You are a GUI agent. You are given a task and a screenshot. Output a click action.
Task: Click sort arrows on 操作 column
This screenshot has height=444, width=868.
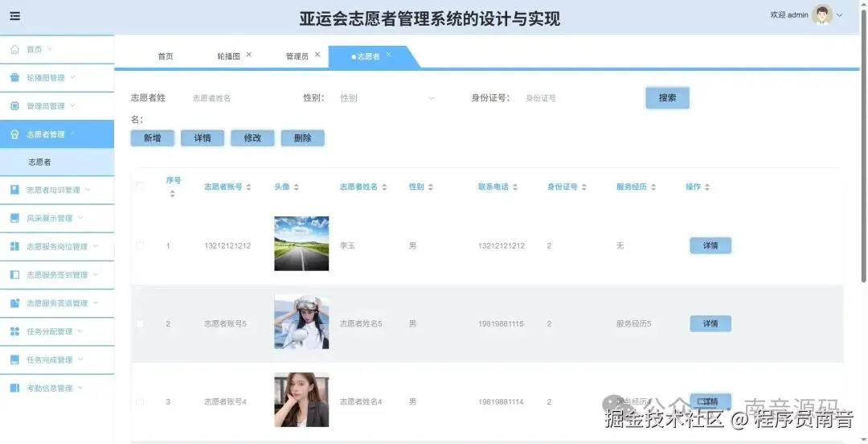707,187
